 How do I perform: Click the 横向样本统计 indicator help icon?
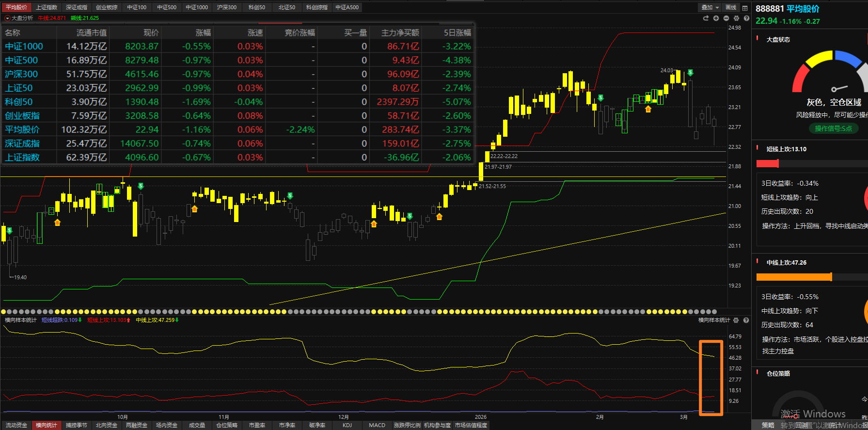(746, 320)
